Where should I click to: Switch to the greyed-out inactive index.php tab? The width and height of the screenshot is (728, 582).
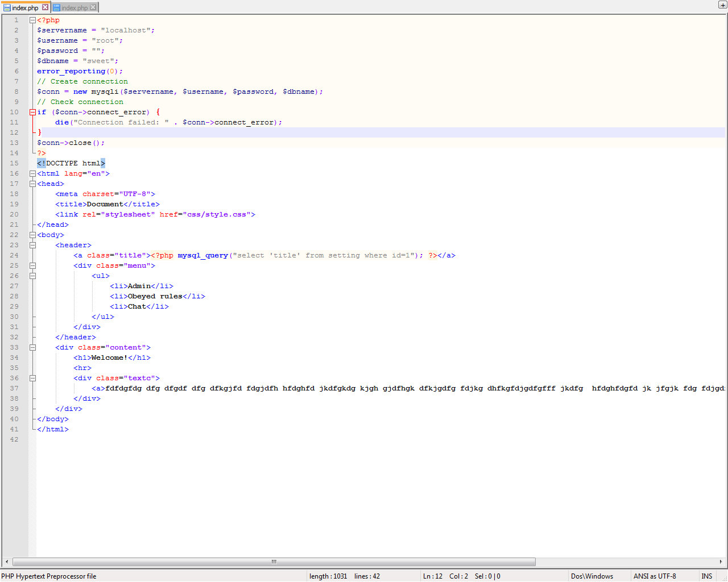pyautogui.click(x=75, y=7)
